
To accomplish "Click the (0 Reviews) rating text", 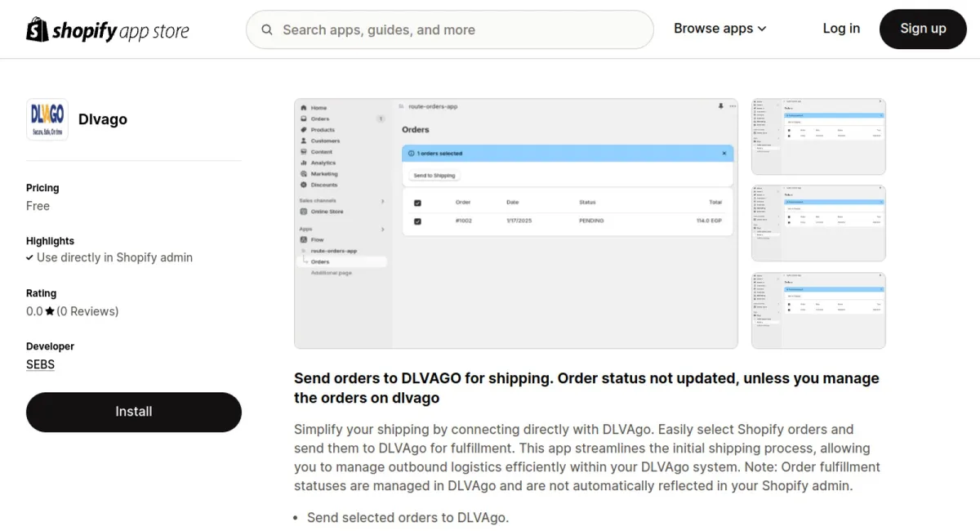I will coord(87,311).
